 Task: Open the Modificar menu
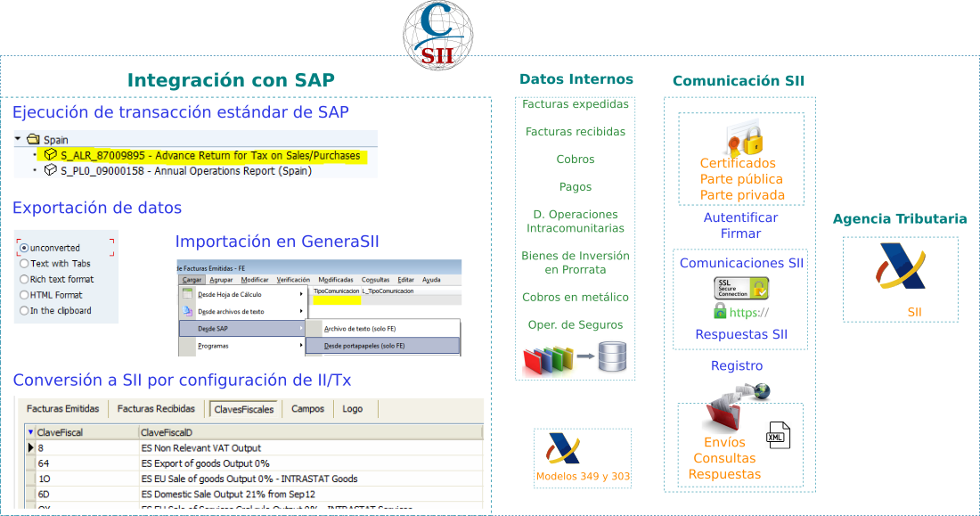255,280
